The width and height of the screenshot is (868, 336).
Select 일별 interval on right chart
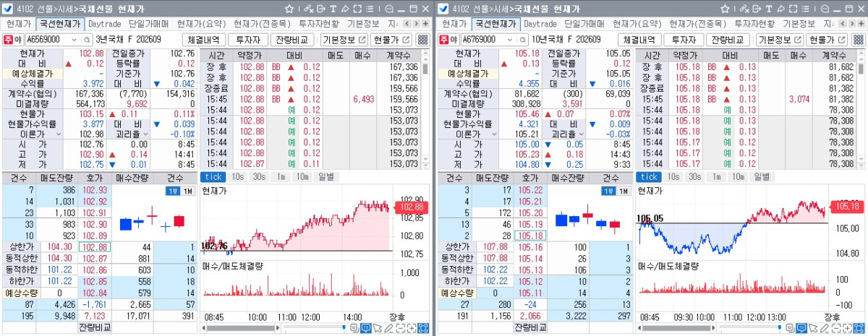point(762,177)
